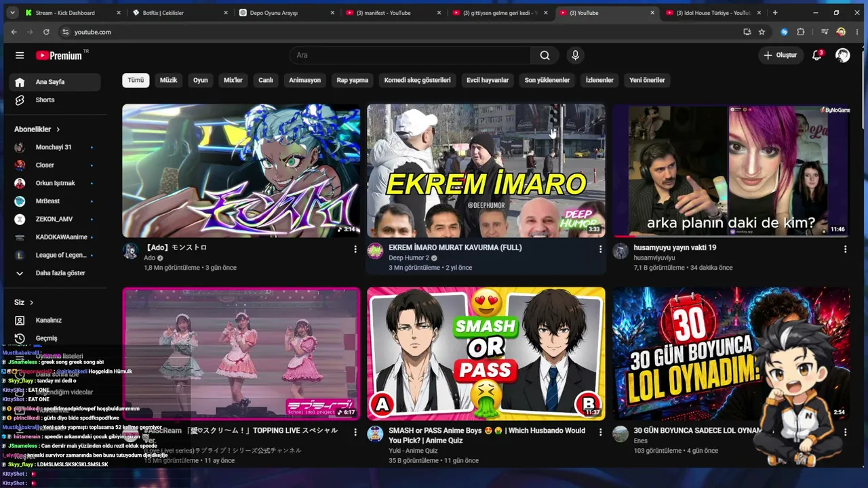Open the YouTube account avatar menu

tap(842, 56)
